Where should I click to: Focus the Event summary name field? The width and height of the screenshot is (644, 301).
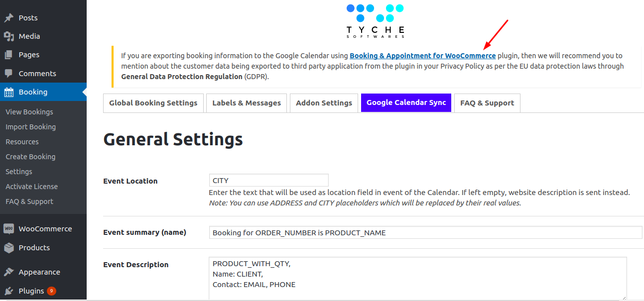coord(425,233)
